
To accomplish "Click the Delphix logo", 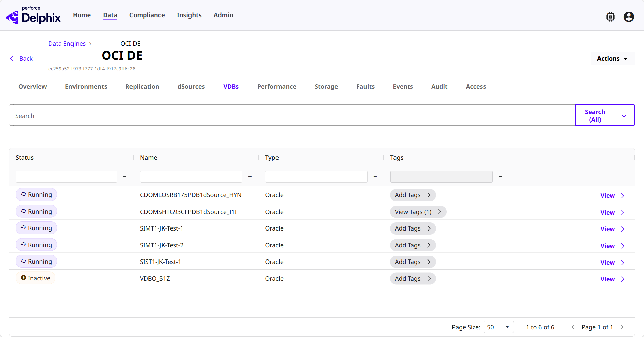I will click(x=33, y=15).
